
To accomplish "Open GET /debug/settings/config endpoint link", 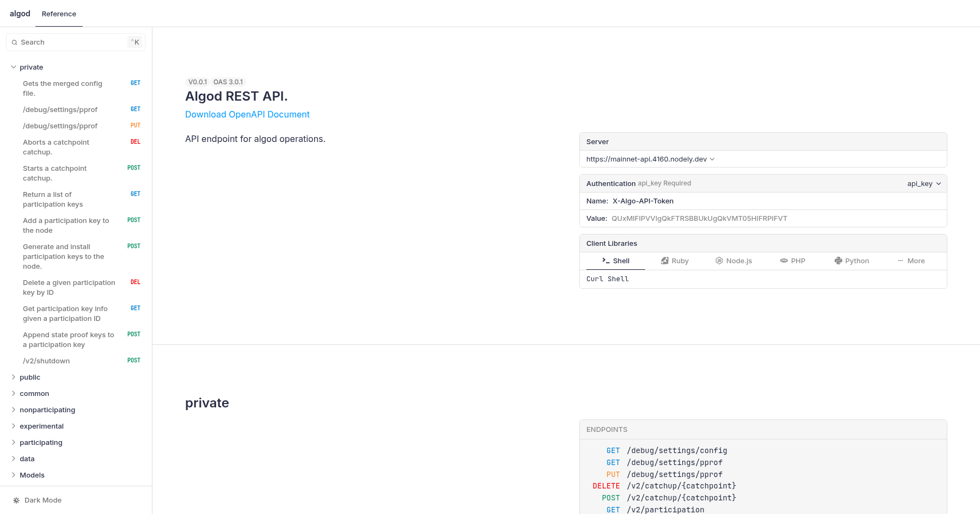I will click(x=677, y=451).
